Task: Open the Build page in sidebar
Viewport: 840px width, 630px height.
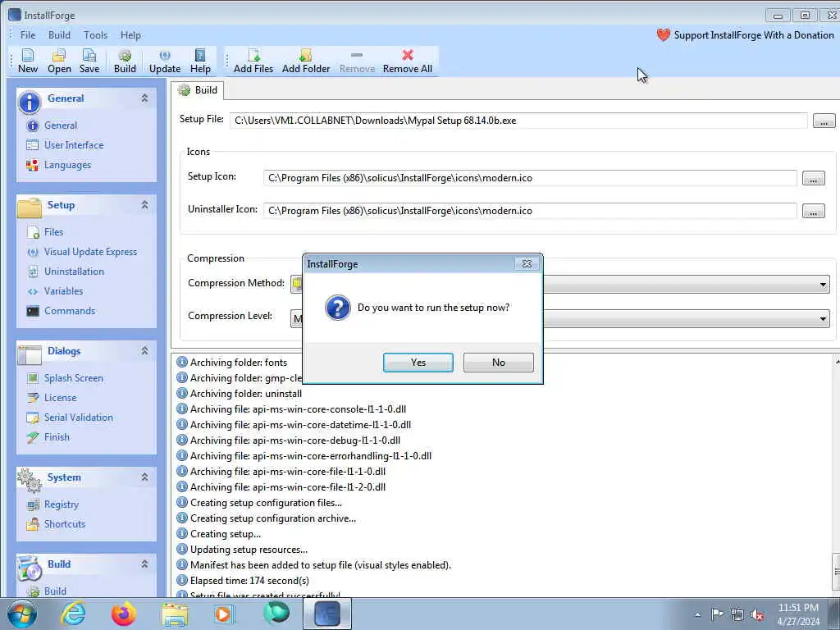Action: point(47,591)
